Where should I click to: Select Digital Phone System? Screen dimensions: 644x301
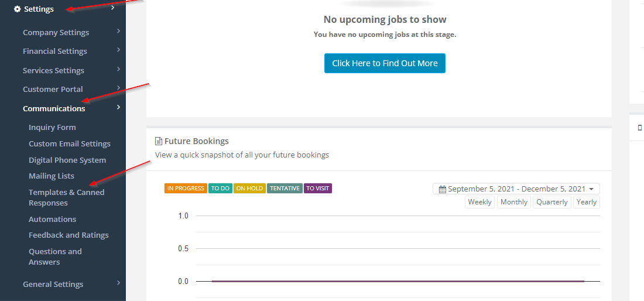tap(67, 160)
